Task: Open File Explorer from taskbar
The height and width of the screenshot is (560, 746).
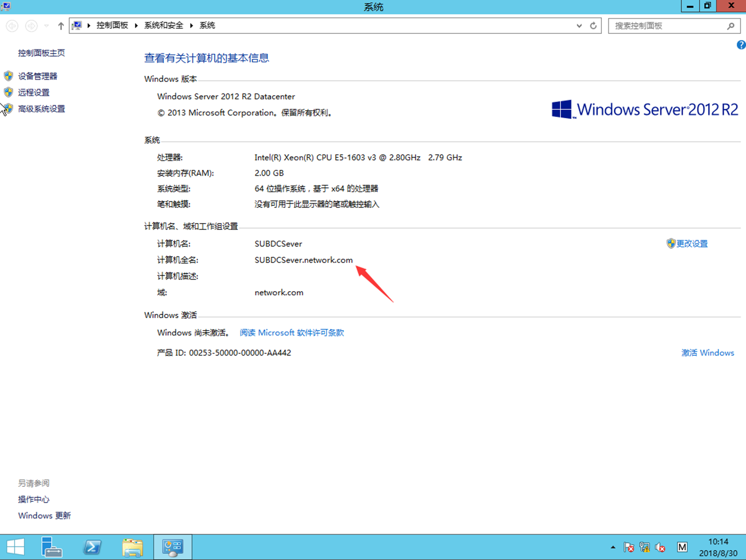Action: pos(132,547)
